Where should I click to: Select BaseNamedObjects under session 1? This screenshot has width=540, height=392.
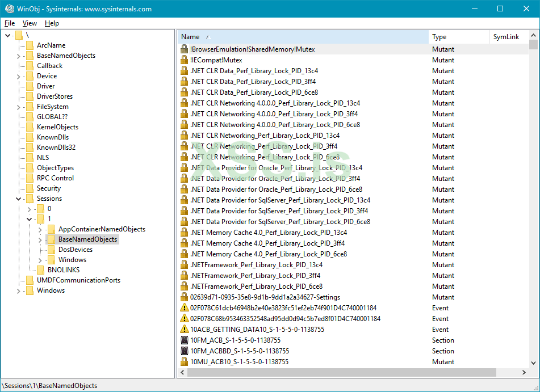point(88,239)
